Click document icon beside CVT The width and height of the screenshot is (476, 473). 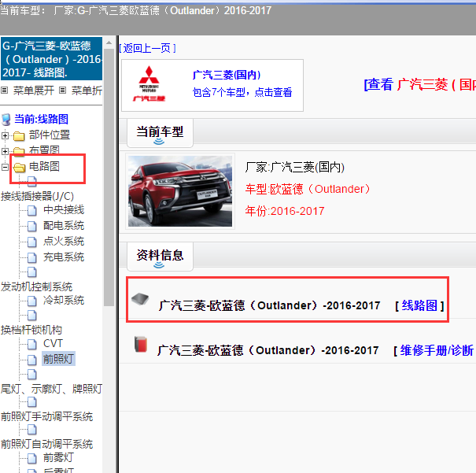(x=32, y=344)
